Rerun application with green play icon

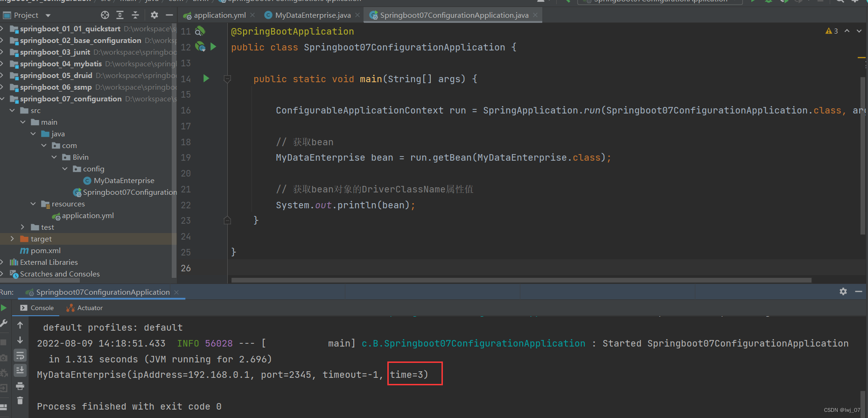[4, 308]
